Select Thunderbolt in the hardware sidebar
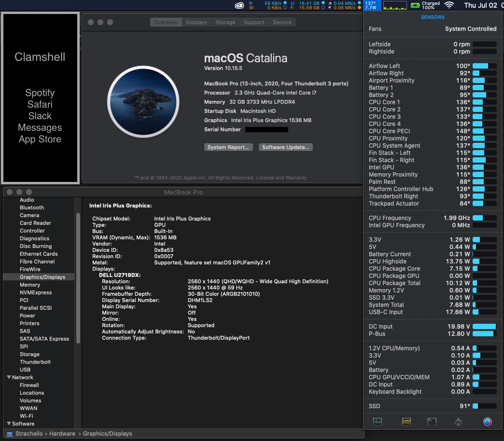This screenshot has height=441, width=504. pos(35,362)
